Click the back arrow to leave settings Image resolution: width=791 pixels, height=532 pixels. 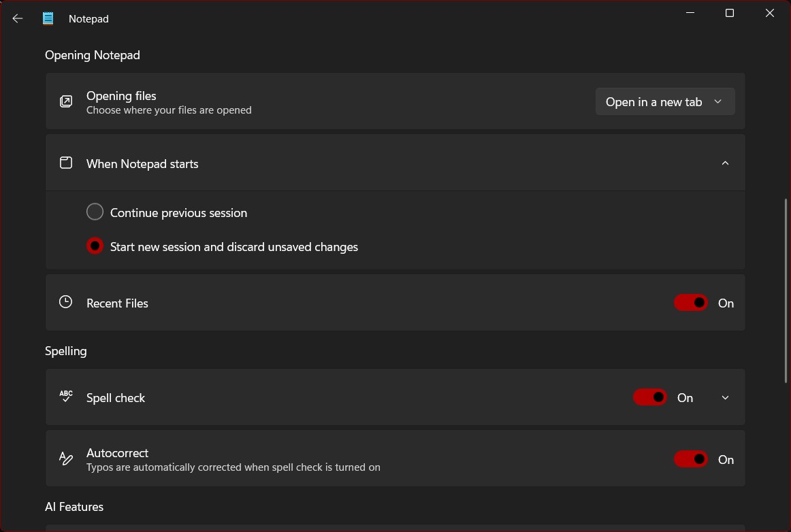(x=17, y=18)
